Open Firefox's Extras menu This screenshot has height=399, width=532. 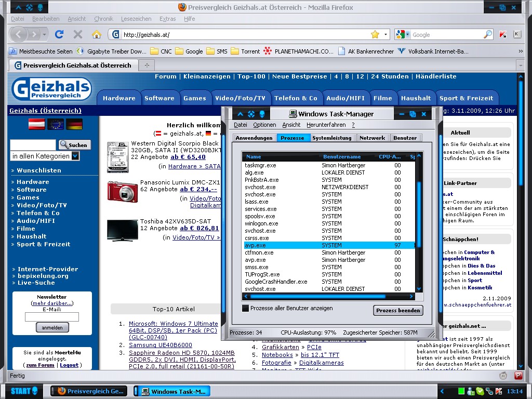pos(168,19)
